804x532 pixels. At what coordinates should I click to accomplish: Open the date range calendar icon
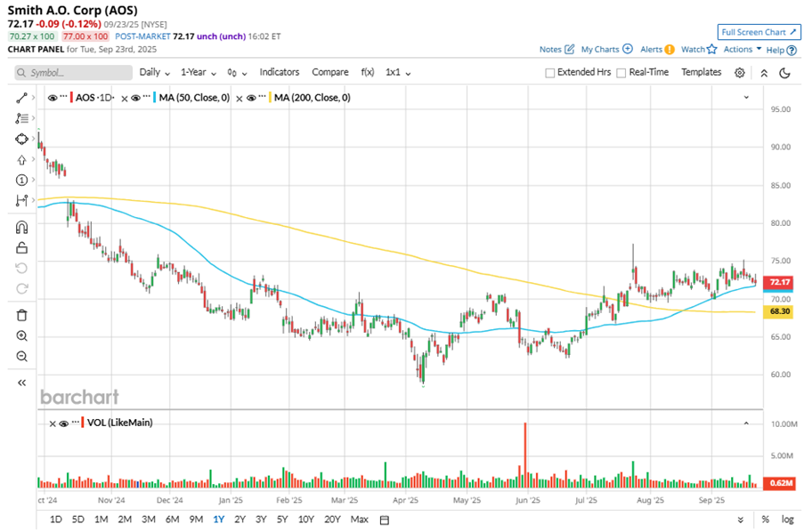(384, 520)
